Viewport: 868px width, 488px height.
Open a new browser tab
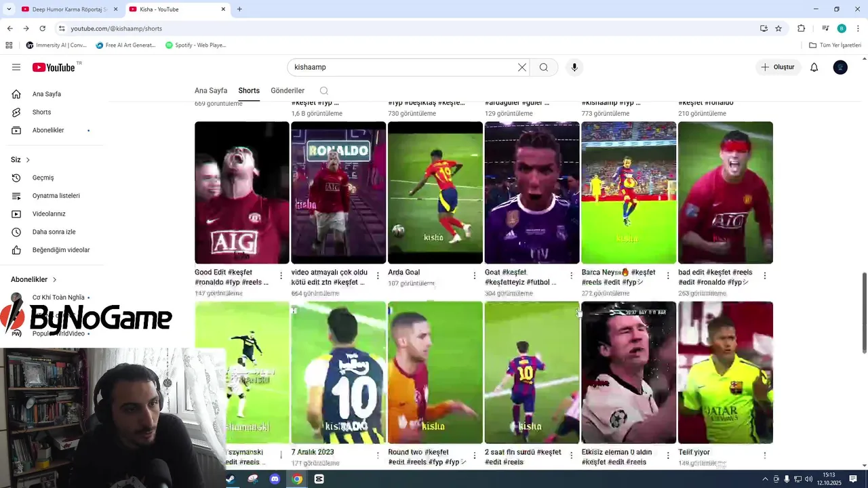tap(239, 9)
